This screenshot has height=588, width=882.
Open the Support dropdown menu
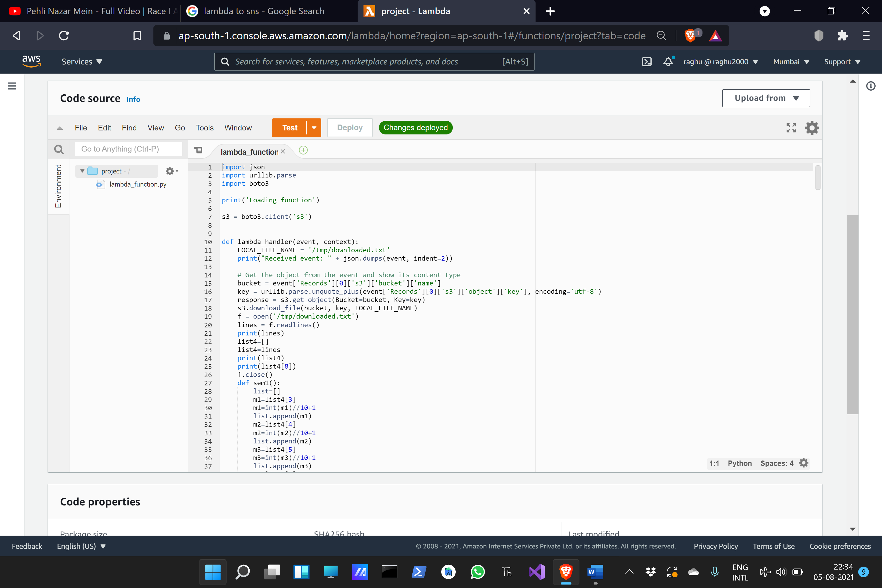click(842, 61)
